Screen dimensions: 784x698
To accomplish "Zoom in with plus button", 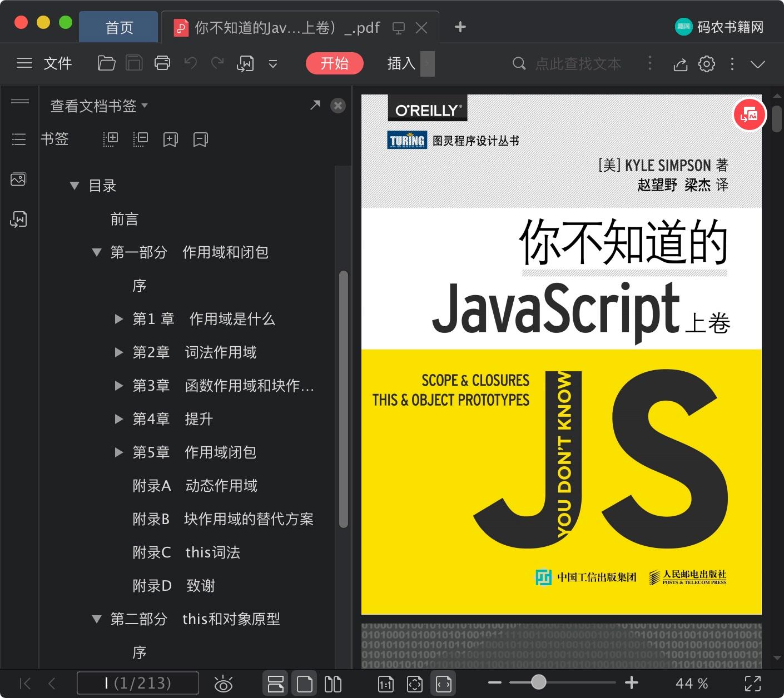I will click(632, 682).
